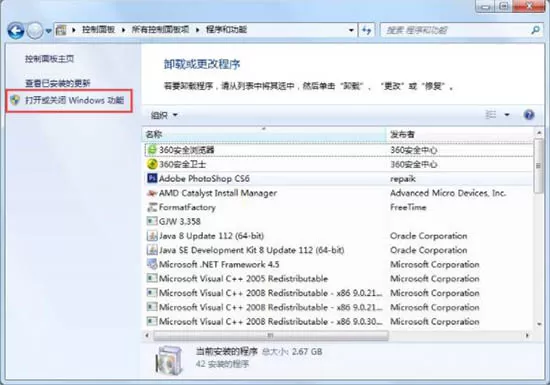Image resolution: width=550 pixels, height=385 pixels.
Task: Select the Visual C++ 2005 Redistributable icon
Action: (x=152, y=278)
